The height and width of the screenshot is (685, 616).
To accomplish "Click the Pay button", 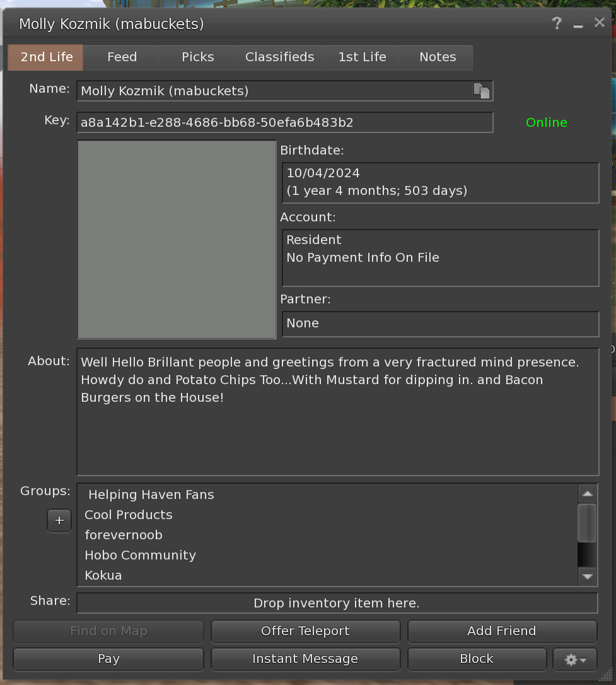I will pos(108,659).
